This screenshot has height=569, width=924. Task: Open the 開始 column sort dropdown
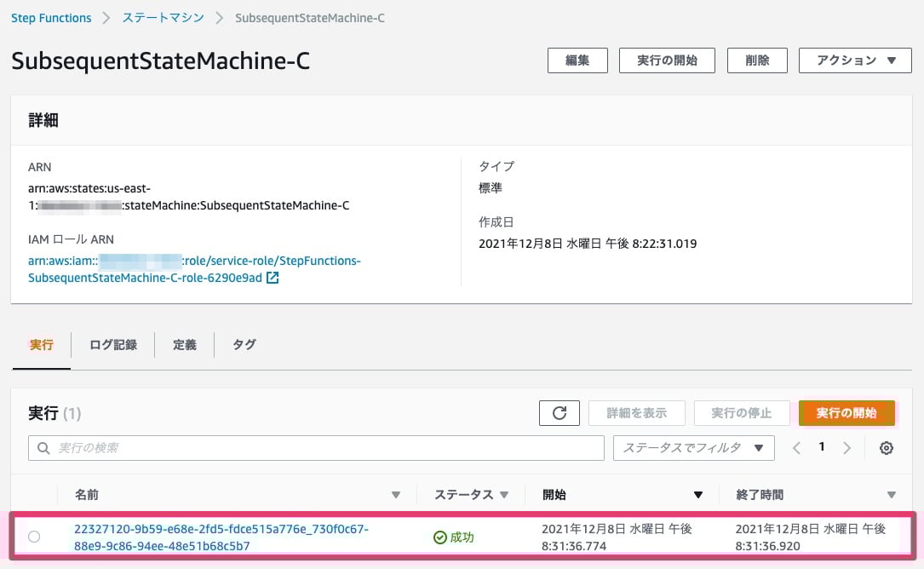[x=697, y=494]
